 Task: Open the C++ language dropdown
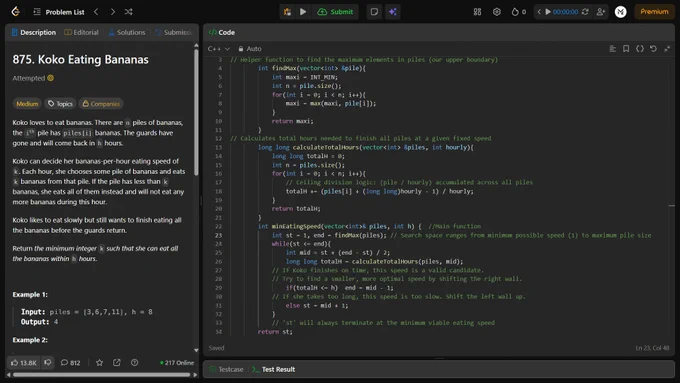tap(219, 49)
